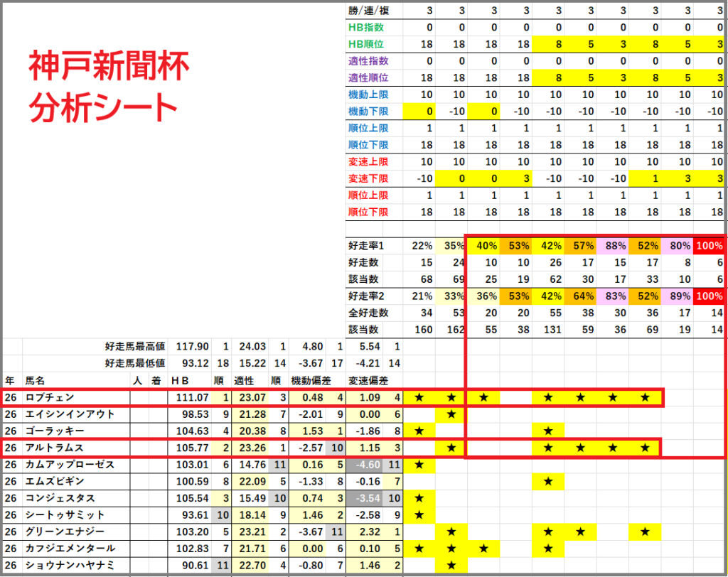
Task: Select the 好走率1 row label
Action: point(366,246)
